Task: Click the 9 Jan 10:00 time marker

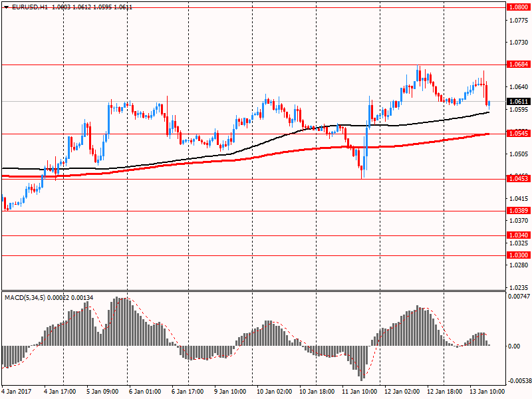Action: coord(230,392)
